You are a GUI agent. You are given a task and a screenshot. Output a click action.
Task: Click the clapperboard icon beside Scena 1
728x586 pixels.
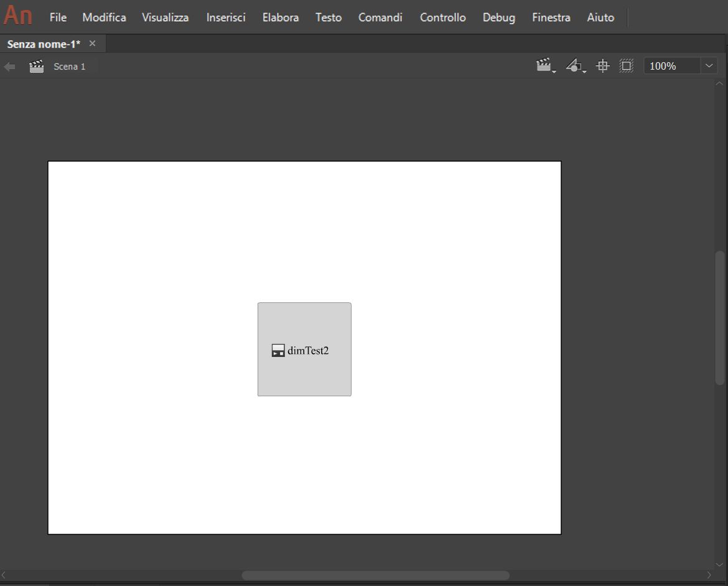tap(35, 65)
